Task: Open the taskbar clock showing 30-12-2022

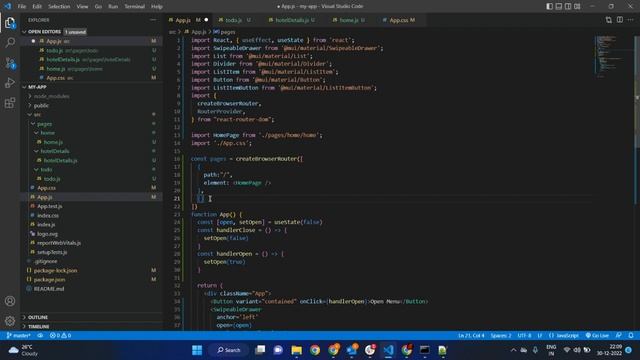Action: click(x=609, y=350)
